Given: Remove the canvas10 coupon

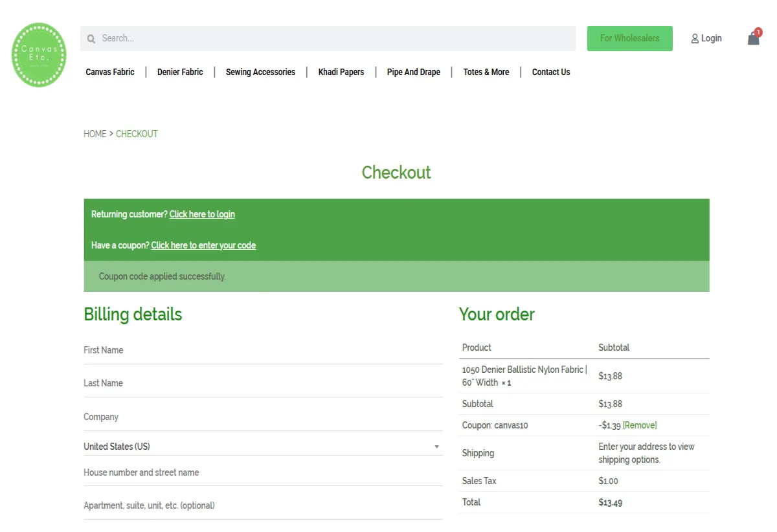Looking at the screenshot, I should tap(640, 425).
